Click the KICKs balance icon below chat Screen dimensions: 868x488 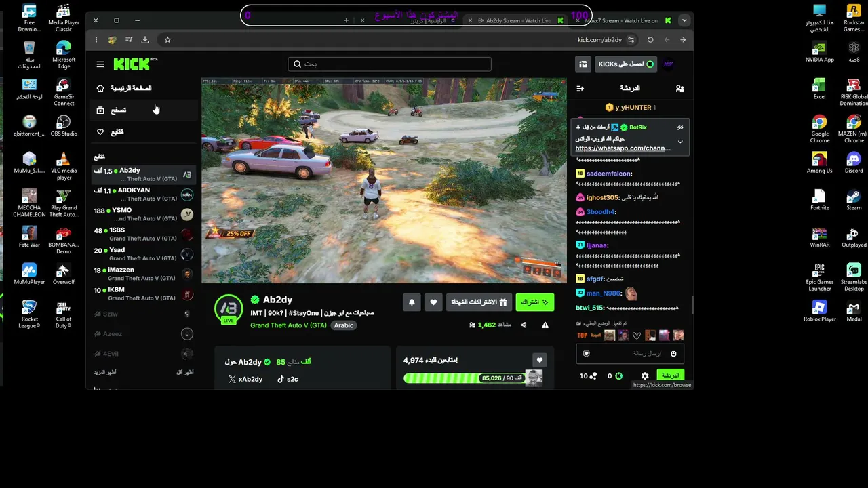coord(618,376)
